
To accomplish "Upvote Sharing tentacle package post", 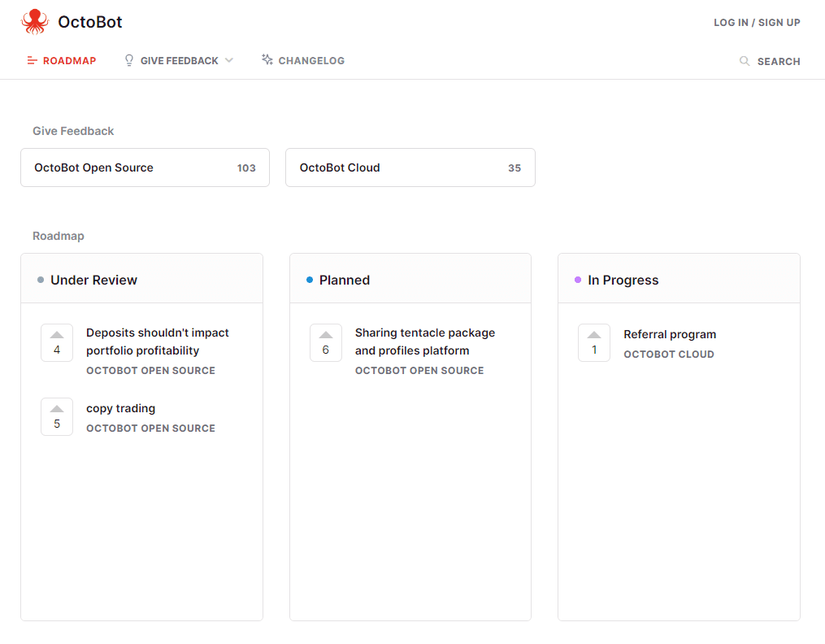I will tap(326, 342).
